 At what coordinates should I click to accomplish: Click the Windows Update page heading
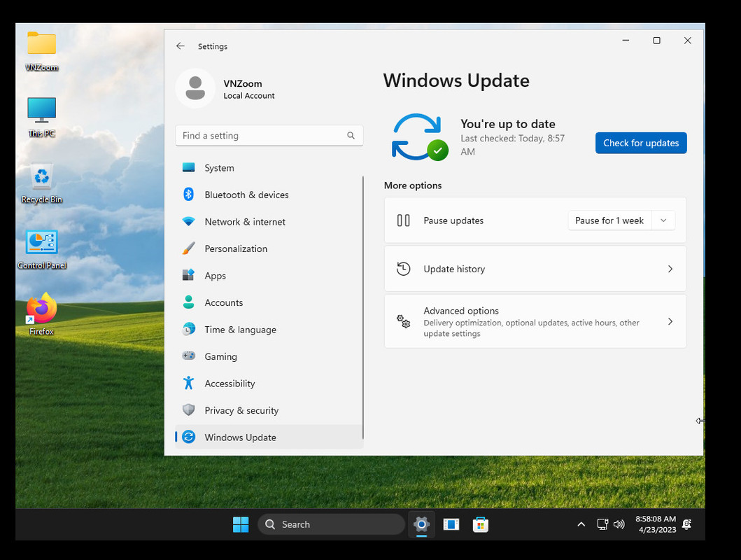click(x=456, y=80)
